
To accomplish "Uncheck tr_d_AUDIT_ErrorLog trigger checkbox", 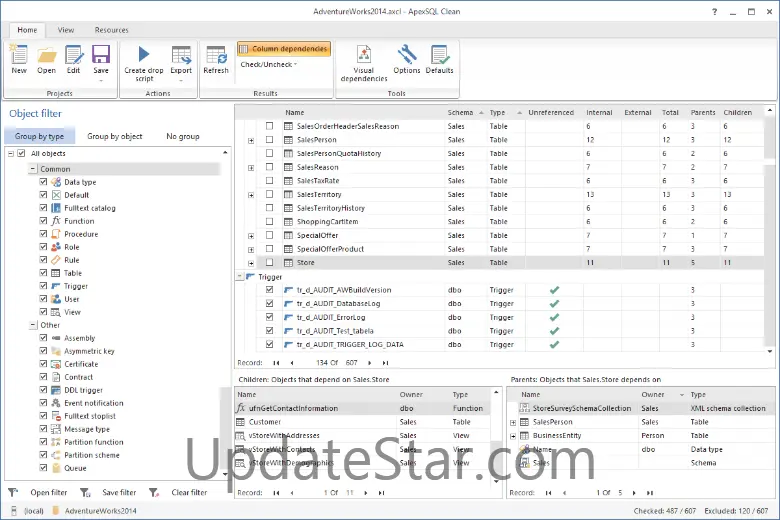I will point(269,317).
